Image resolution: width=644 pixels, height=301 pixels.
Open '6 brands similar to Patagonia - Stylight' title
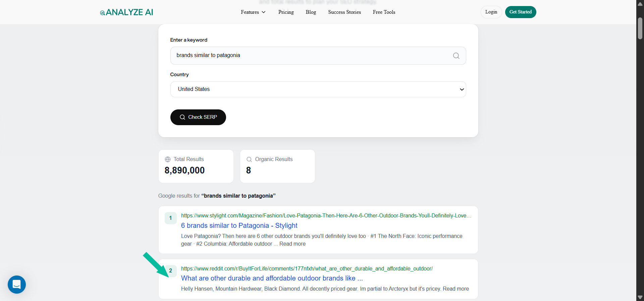[x=239, y=225]
